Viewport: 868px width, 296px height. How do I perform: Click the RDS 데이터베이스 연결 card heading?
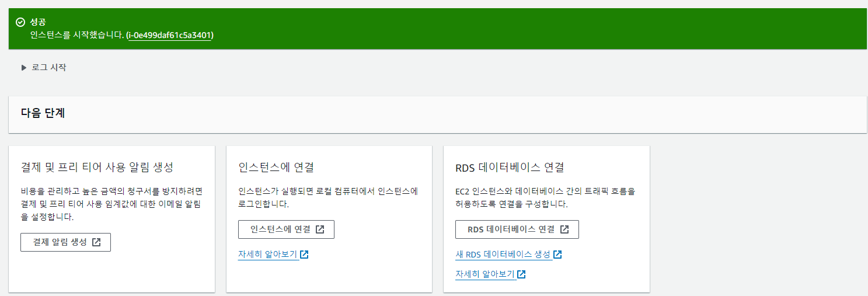click(510, 168)
